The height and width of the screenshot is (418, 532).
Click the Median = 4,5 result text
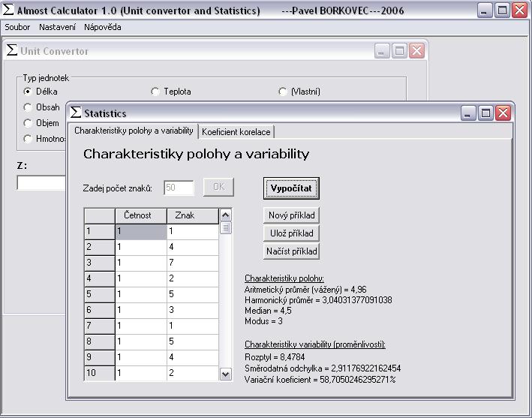268,311
